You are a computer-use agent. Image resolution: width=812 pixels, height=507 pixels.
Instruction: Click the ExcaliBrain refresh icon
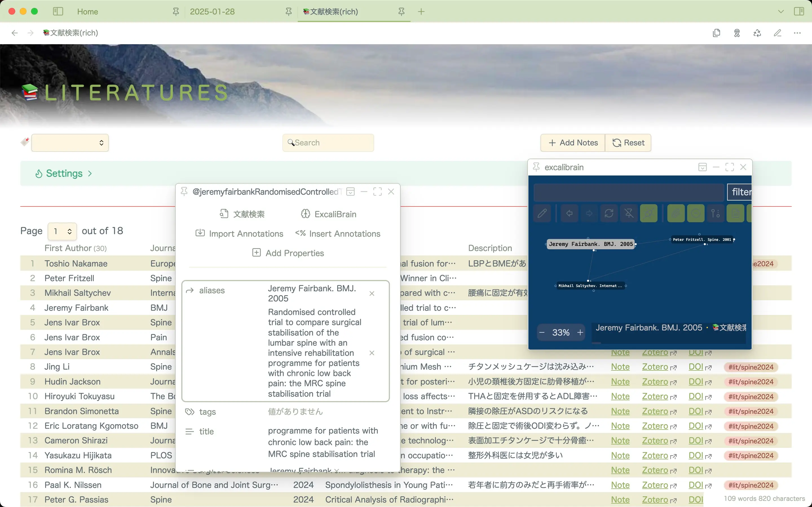[609, 213]
